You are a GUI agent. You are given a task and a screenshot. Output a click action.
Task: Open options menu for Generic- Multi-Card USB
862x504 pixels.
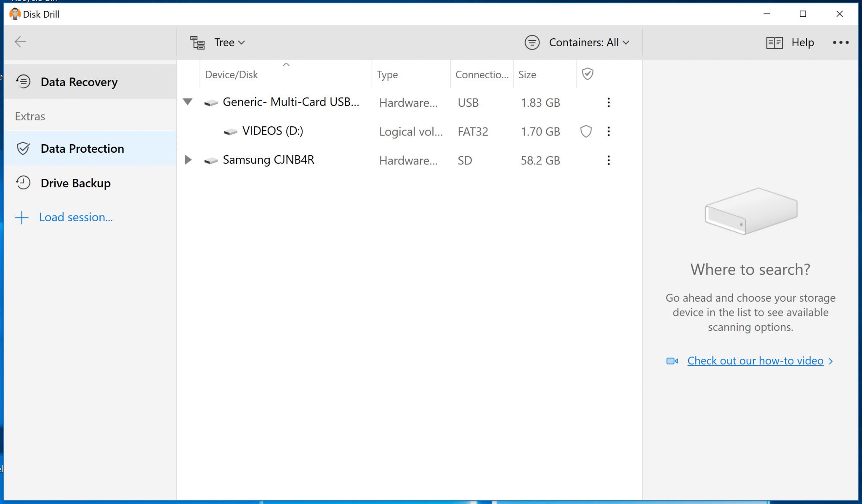coord(609,103)
